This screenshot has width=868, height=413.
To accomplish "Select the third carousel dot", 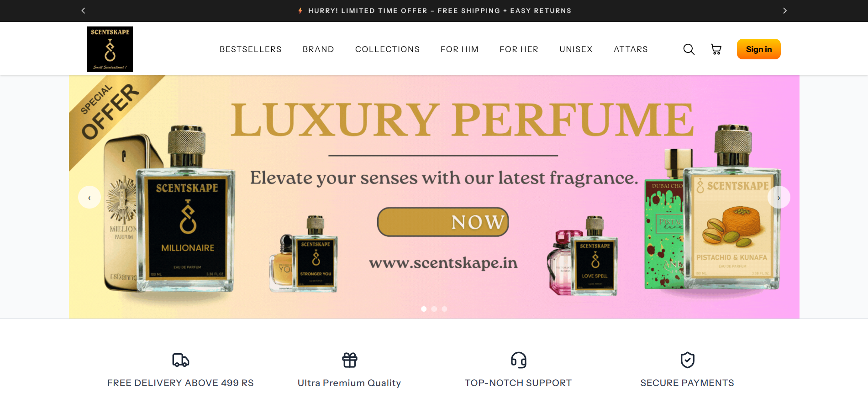I will tap(444, 309).
